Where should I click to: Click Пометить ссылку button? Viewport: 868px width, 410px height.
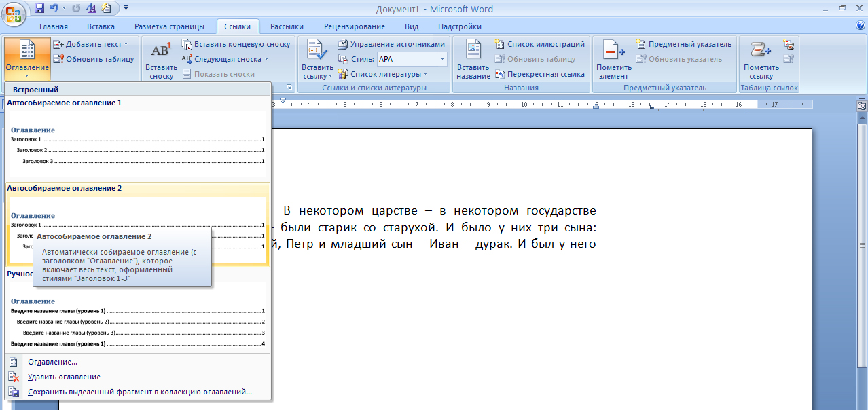[x=761, y=60]
